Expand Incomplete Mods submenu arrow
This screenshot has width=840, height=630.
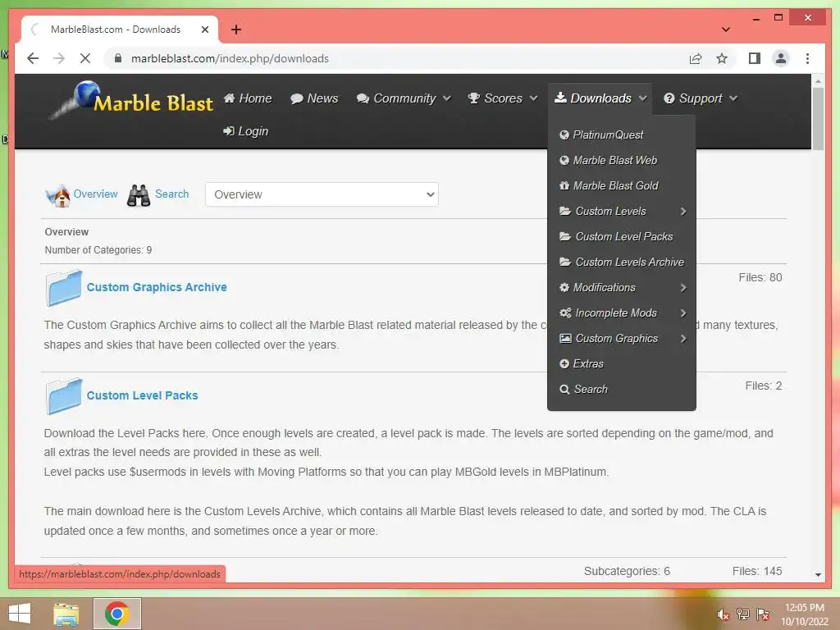pos(683,313)
